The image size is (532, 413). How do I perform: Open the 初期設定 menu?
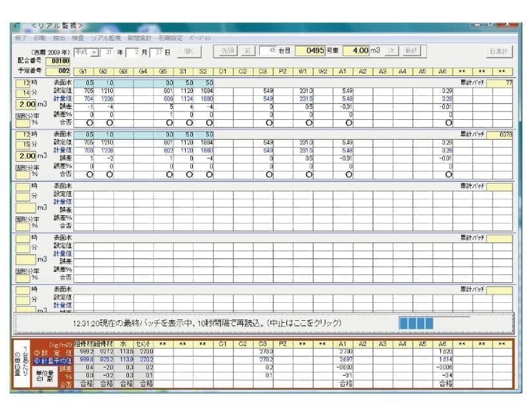pyautogui.click(x=170, y=39)
